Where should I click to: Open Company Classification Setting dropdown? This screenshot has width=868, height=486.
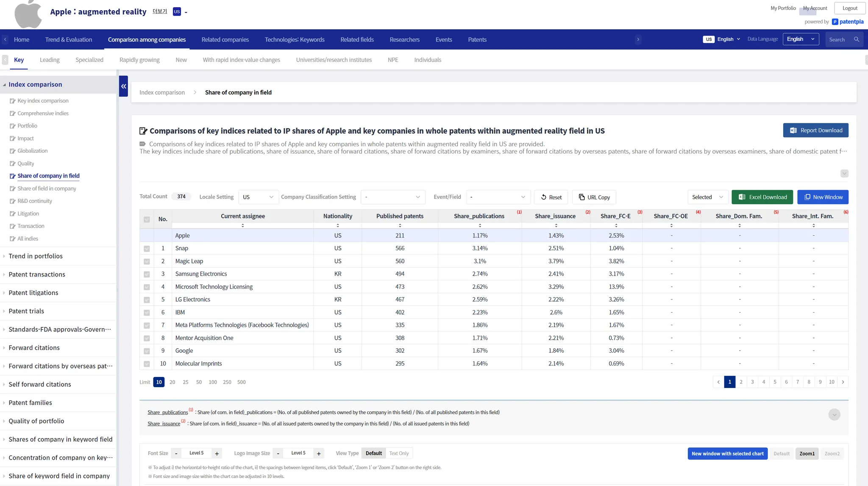coord(392,197)
